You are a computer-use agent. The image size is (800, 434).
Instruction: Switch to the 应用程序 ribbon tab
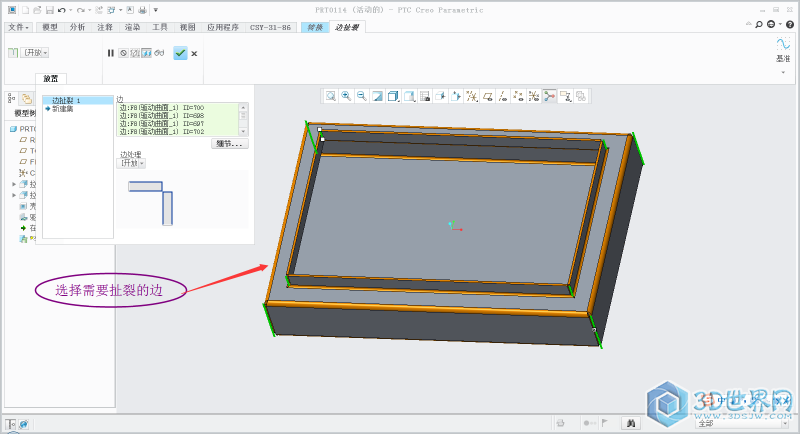[223, 27]
